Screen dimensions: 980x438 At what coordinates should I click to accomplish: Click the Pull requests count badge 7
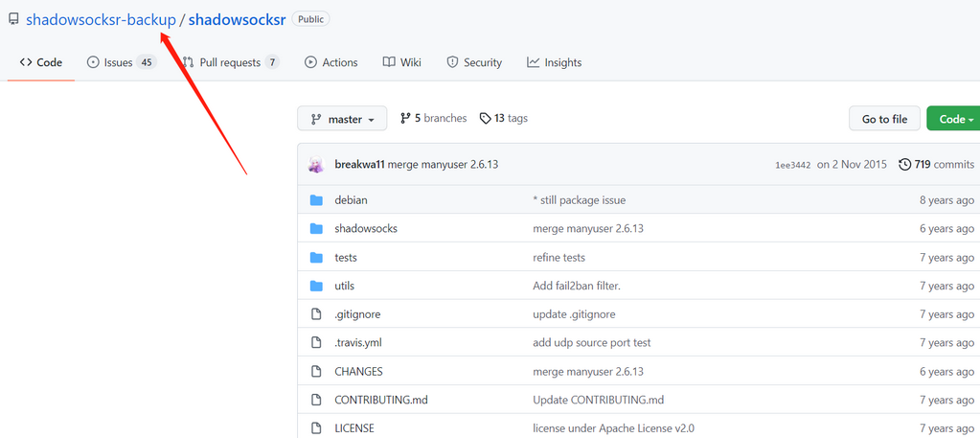coord(272,62)
